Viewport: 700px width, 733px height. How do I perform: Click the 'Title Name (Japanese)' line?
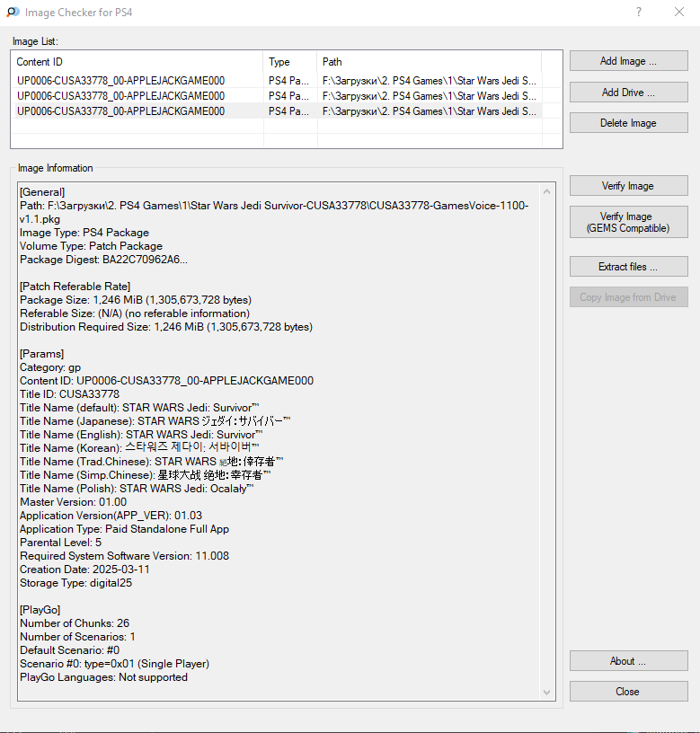[155, 421]
